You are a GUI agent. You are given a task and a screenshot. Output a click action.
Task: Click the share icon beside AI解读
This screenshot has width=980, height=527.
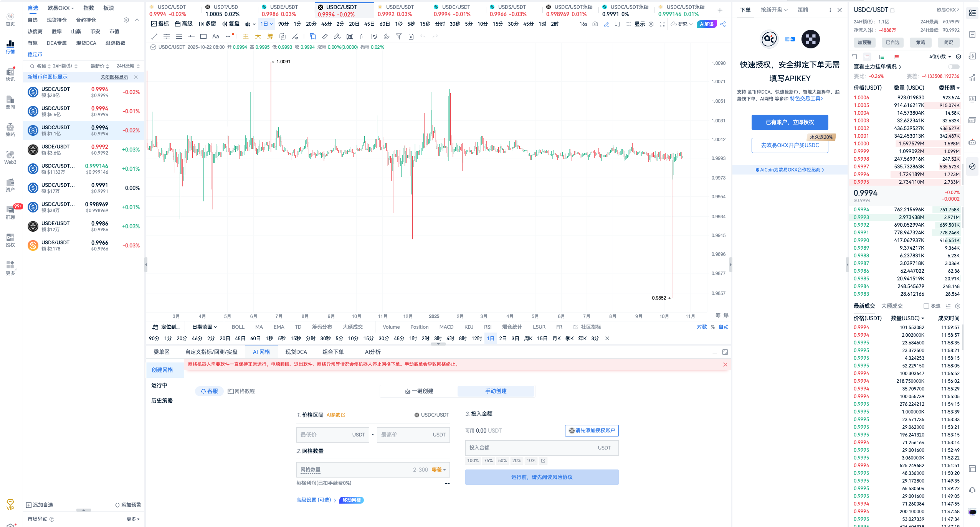[723, 24]
